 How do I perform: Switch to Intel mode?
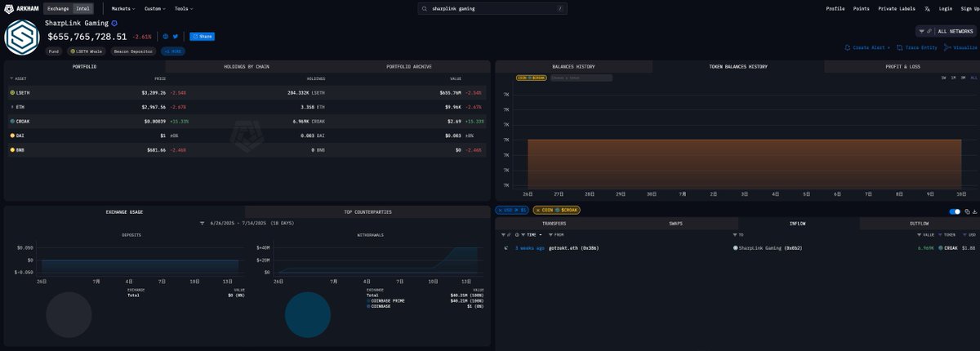click(x=82, y=8)
